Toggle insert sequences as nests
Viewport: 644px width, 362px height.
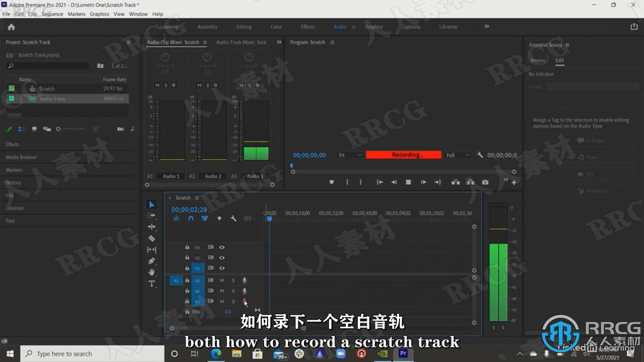[x=176, y=219]
